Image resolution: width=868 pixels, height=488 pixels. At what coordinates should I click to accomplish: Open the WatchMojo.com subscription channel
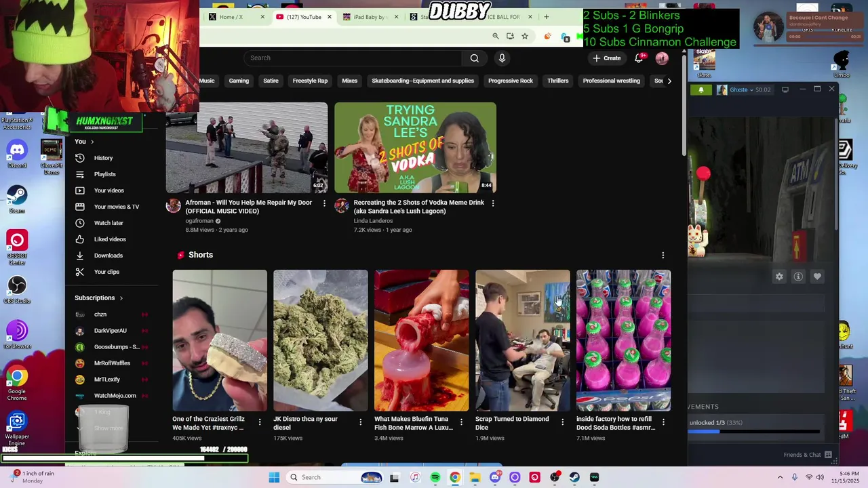point(115,396)
